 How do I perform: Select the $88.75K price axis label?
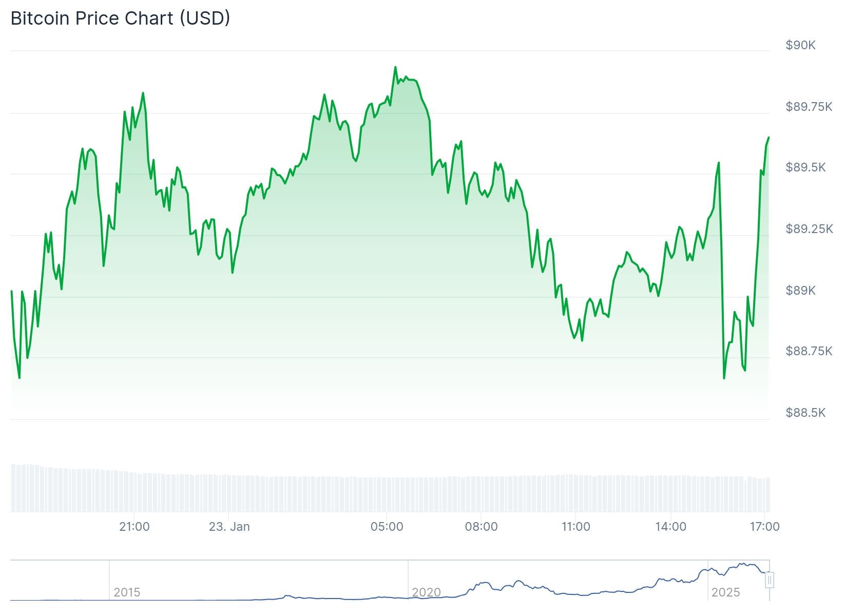tap(809, 351)
